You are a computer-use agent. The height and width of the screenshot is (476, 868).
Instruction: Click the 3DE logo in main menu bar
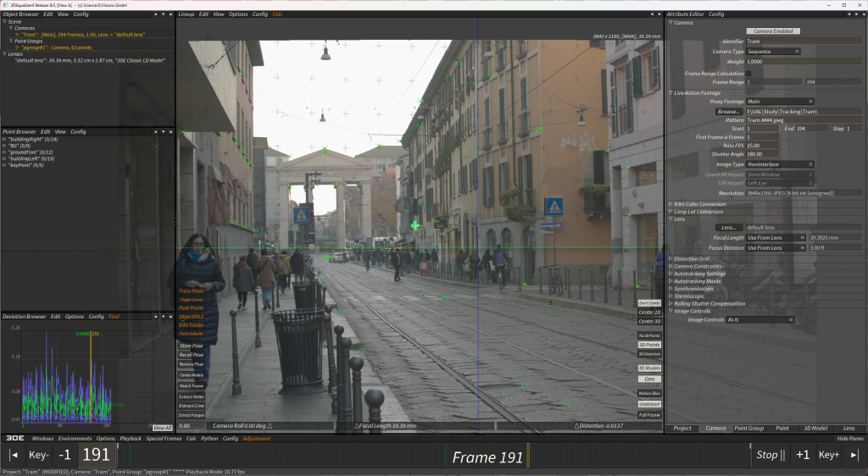[15, 438]
